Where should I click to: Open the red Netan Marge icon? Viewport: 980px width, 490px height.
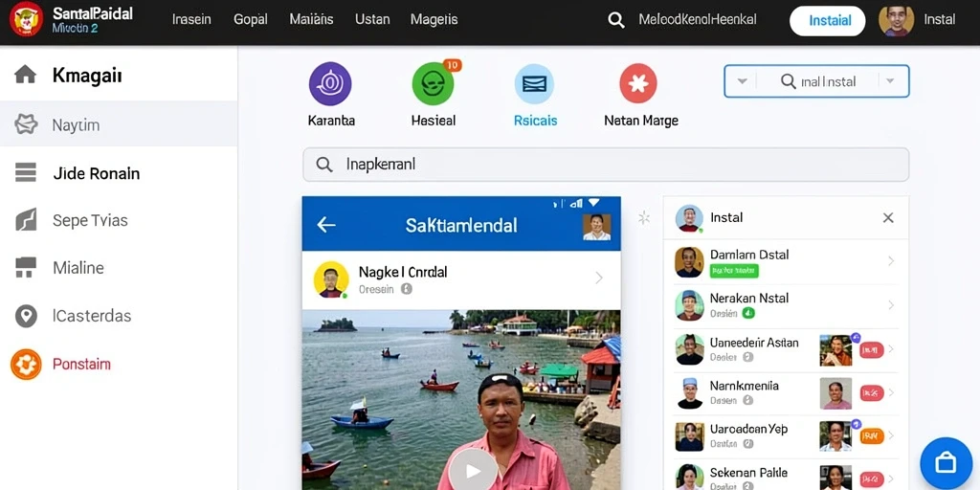coord(638,84)
